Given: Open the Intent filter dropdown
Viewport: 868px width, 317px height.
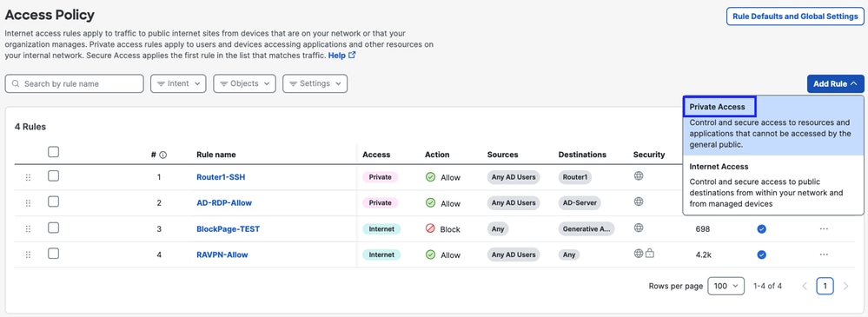Looking at the screenshot, I should pos(178,83).
